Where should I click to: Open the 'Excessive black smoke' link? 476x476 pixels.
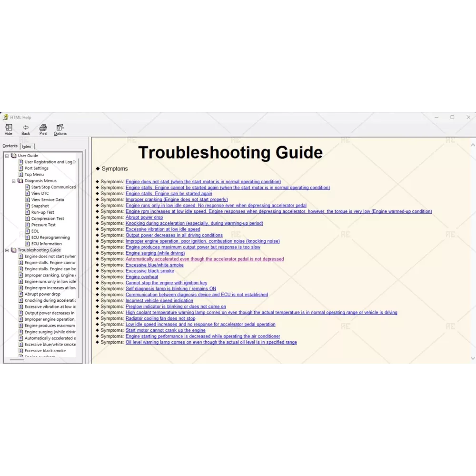[x=149, y=271]
